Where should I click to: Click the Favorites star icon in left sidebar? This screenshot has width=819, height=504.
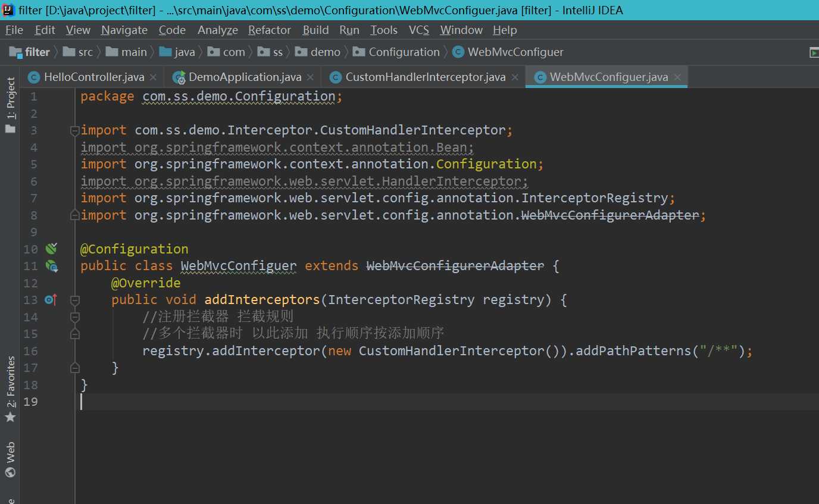(10, 417)
